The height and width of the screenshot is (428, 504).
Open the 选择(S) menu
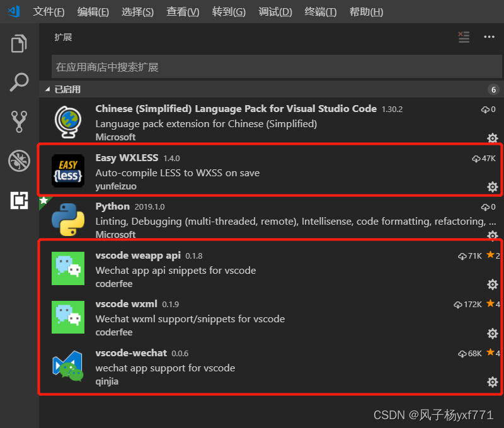tap(137, 12)
